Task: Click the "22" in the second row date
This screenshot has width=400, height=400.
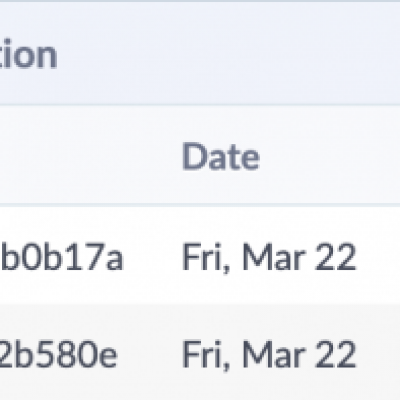Action: [336, 354]
